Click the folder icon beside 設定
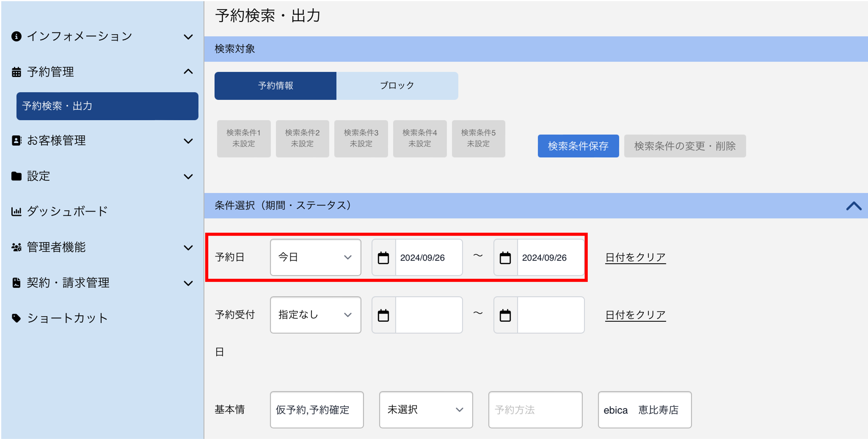Viewport: 868px width, 439px height. coord(16,176)
